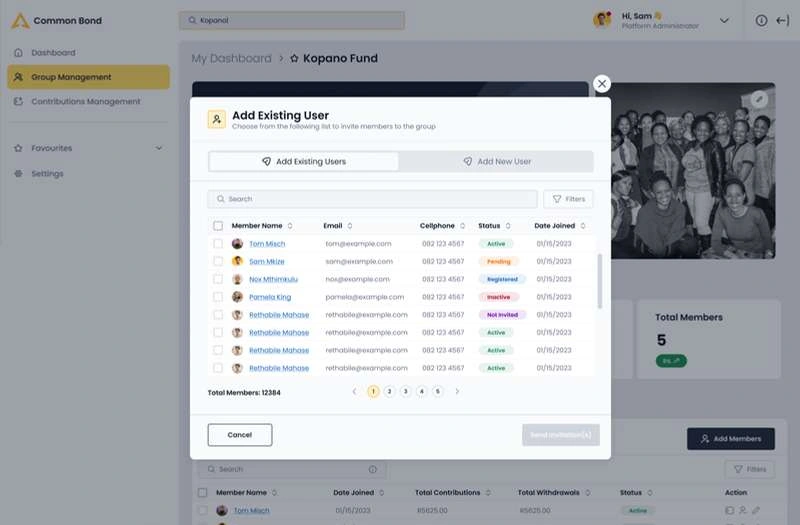
Task: Open Filters in background members table
Action: 749,469
